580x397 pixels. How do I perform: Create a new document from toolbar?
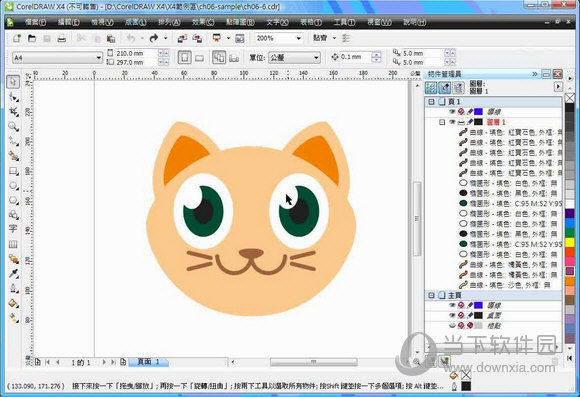pos(17,38)
